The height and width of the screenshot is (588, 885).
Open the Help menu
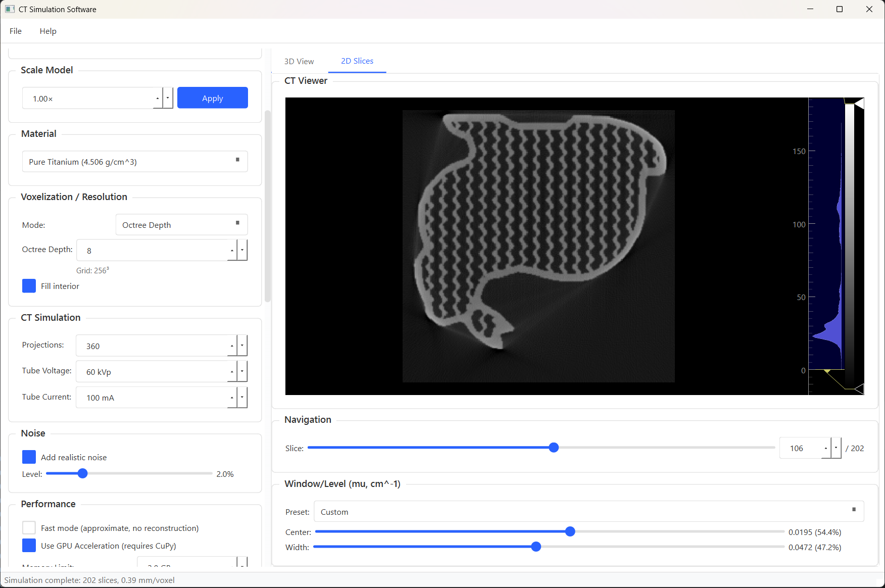coord(48,31)
